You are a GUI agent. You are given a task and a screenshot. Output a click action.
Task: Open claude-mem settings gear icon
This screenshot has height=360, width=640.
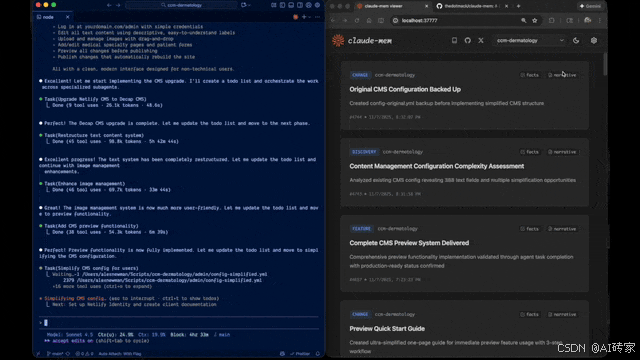594,40
